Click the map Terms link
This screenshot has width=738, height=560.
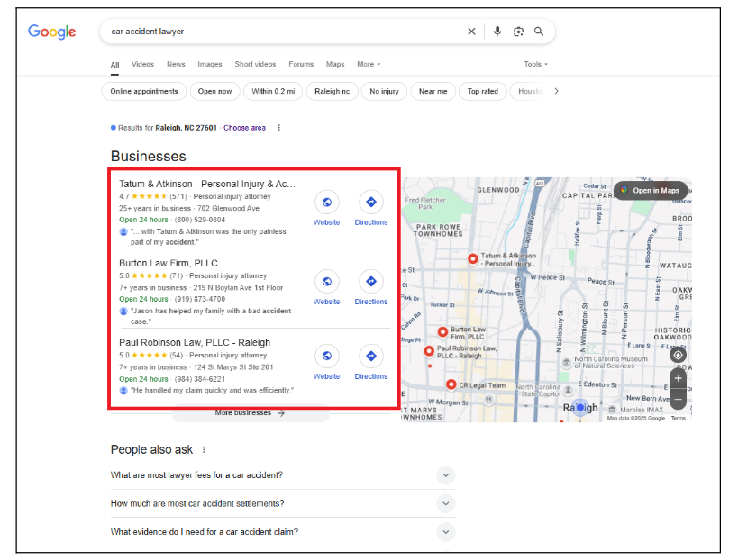coord(679,418)
